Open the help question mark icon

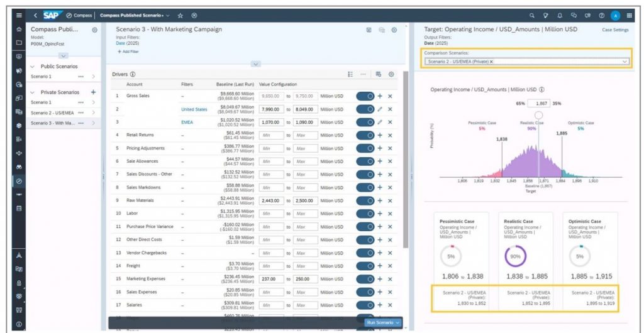602,14
